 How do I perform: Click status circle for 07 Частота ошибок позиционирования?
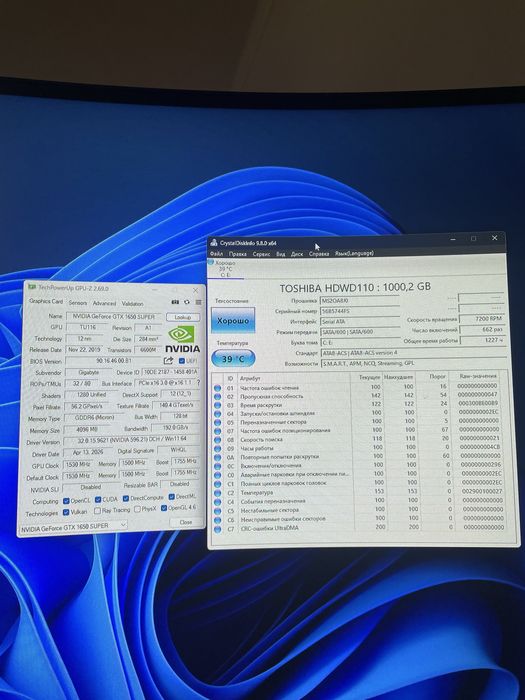[x=217, y=431]
